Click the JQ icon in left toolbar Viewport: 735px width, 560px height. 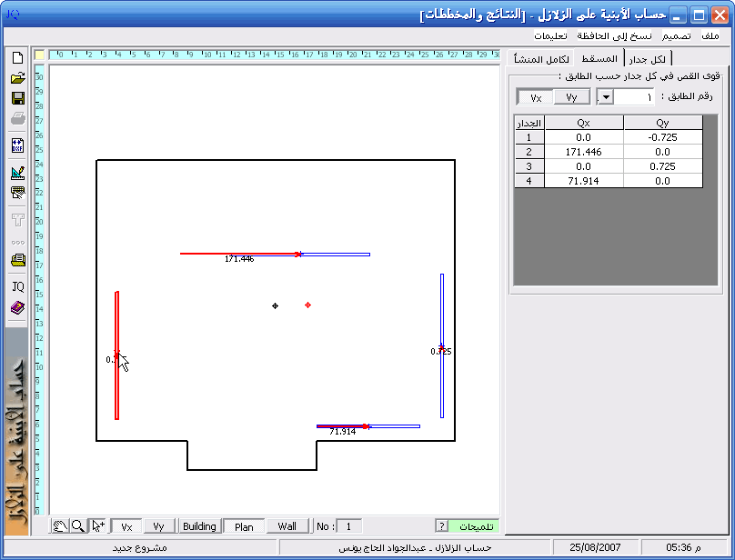click(17, 286)
